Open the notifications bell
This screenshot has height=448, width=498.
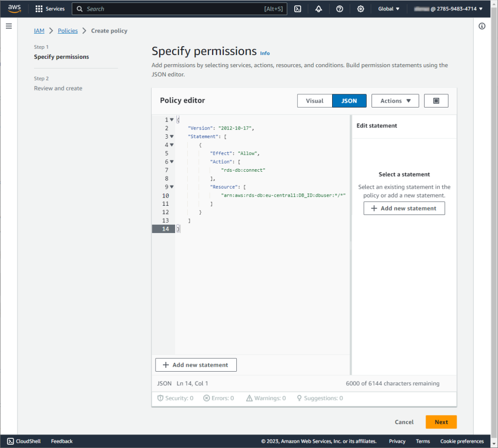point(319,9)
